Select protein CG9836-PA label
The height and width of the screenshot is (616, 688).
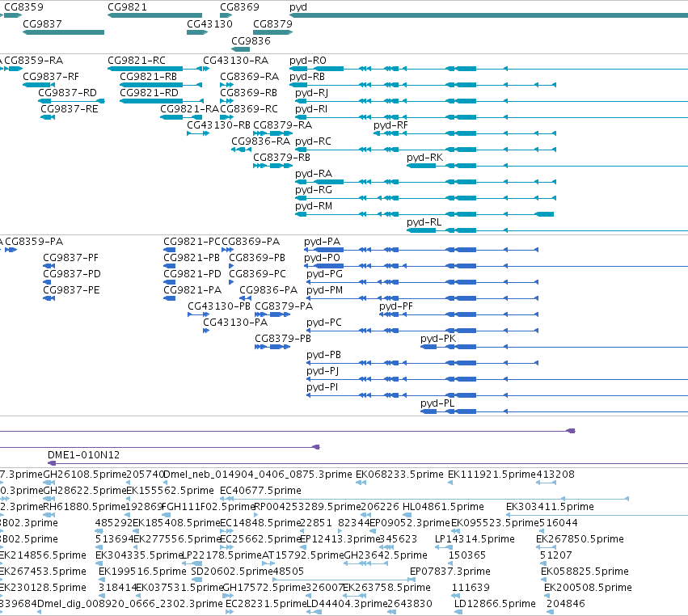[x=268, y=290]
